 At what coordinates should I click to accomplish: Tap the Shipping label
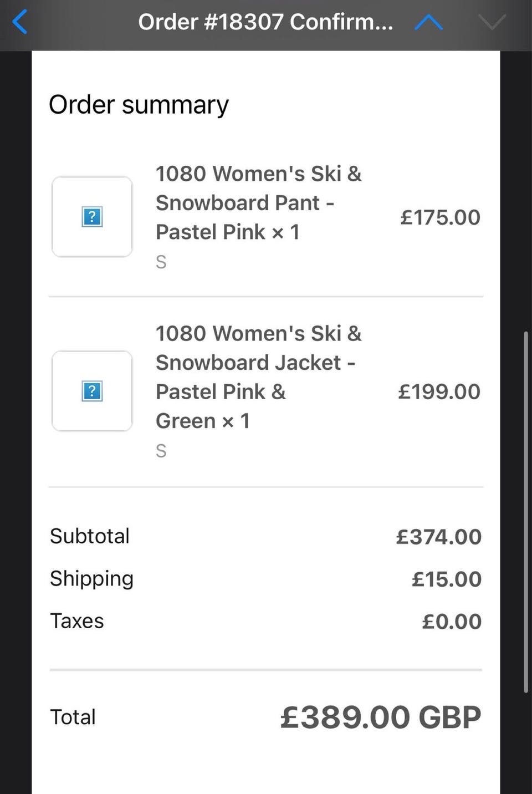91,579
